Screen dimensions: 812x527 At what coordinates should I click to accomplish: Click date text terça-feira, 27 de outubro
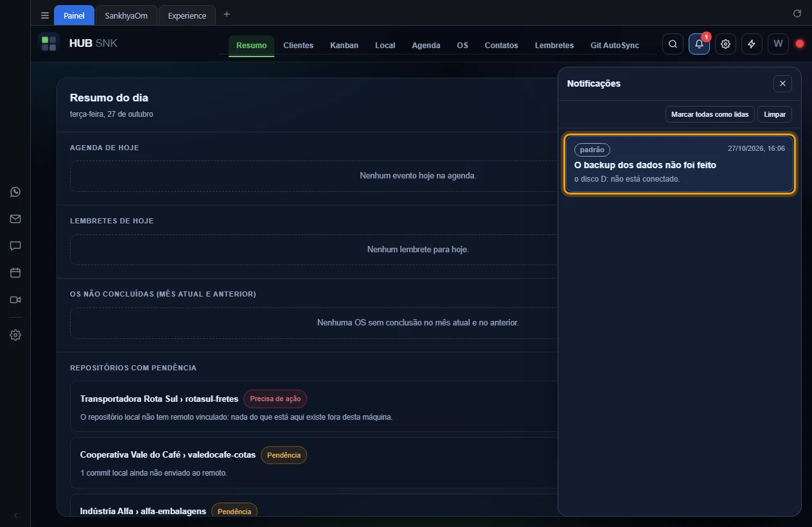point(112,114)
